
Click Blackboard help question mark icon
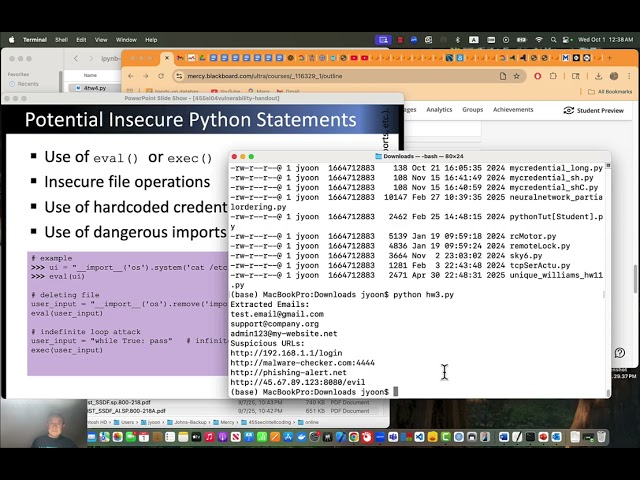620,353
